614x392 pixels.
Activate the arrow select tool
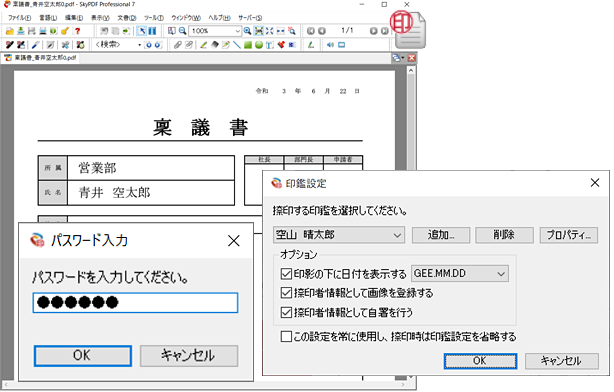[142, 31]
